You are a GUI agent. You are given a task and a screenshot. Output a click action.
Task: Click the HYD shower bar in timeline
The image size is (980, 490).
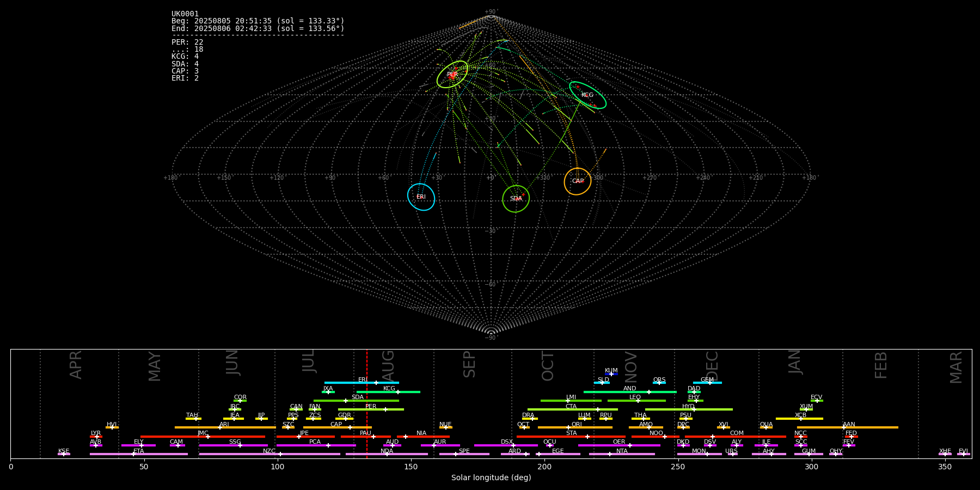[689, 409]
